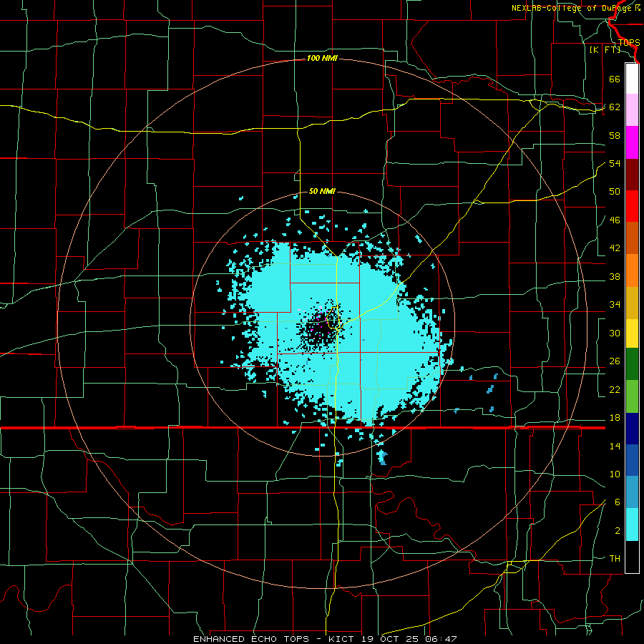Click the light green legend swatch
Screen dimensions: 644x644
632,396
